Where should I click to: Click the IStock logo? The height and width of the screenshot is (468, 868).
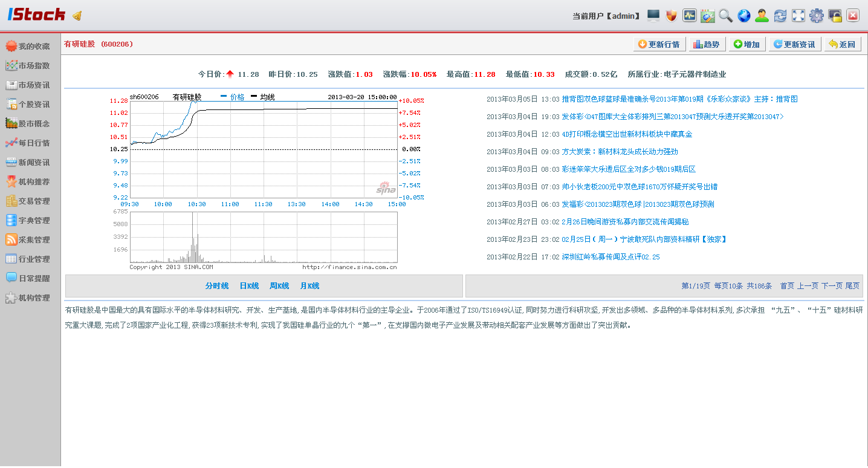coord(36,15)
